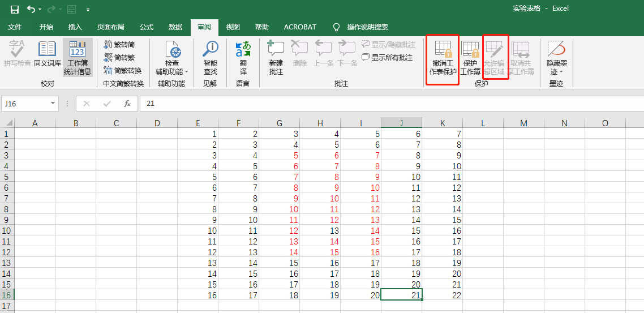
Task: Click 保护工作簿 protect workbook icon
Action: (470, 58)
